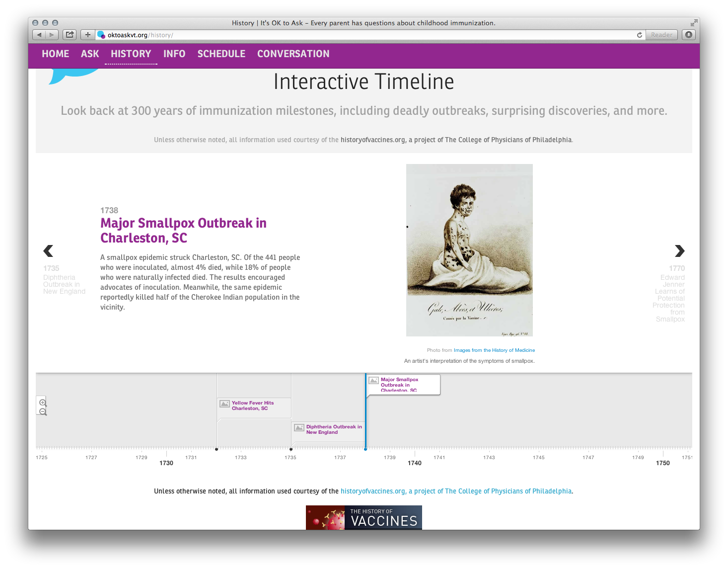
Task: Open a new tab with the plus icon
Action: coord(87,35)
